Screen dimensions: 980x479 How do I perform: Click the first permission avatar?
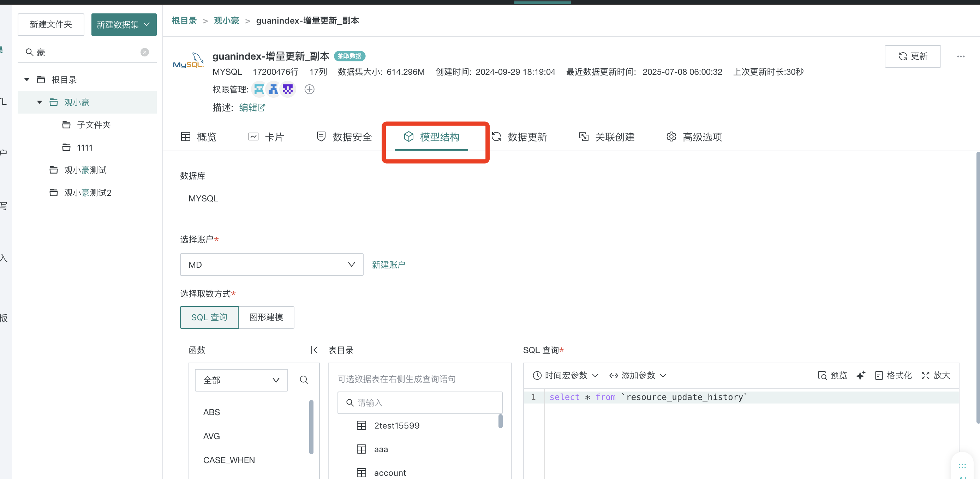tap(259, 89)
